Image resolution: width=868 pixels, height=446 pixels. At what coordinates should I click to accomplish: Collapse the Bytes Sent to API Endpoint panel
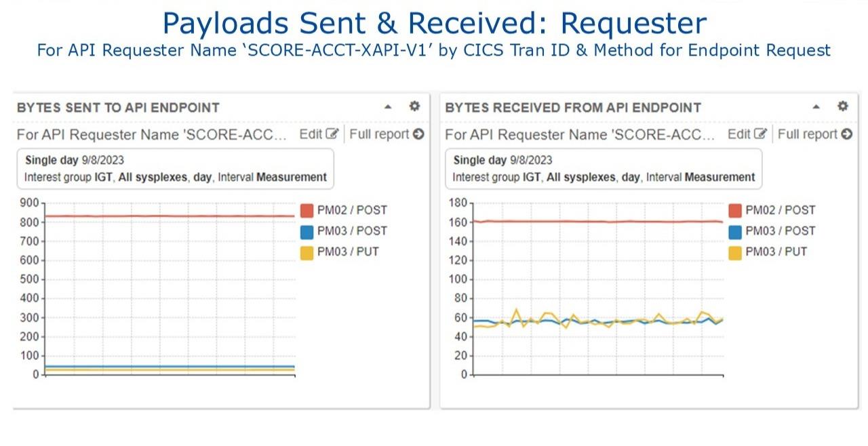tap(388, 107)
